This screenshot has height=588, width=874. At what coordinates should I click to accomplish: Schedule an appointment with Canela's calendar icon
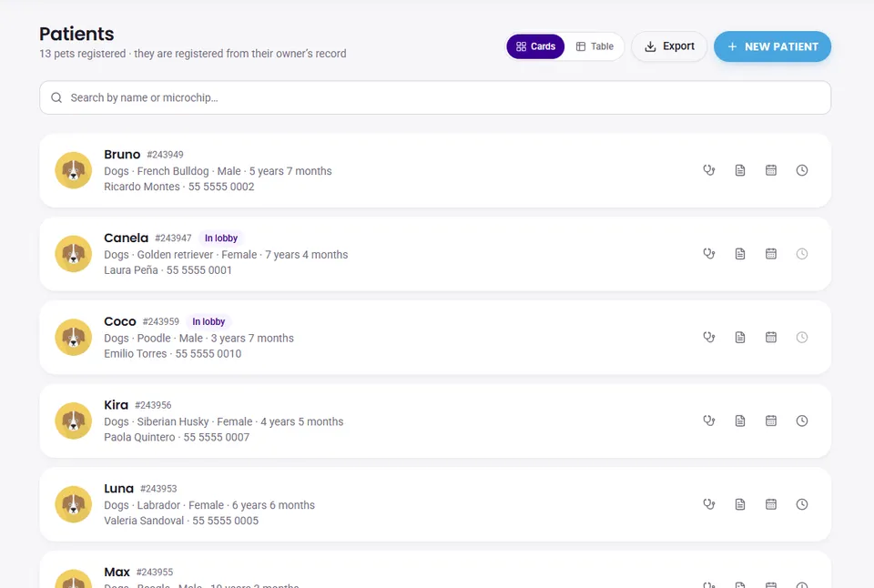tap(771, 254)
